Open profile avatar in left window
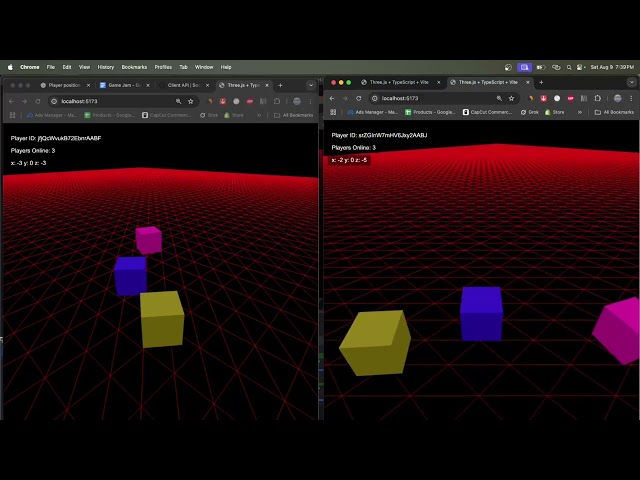This screenshot has height=480, width=640. coord(297,101)
